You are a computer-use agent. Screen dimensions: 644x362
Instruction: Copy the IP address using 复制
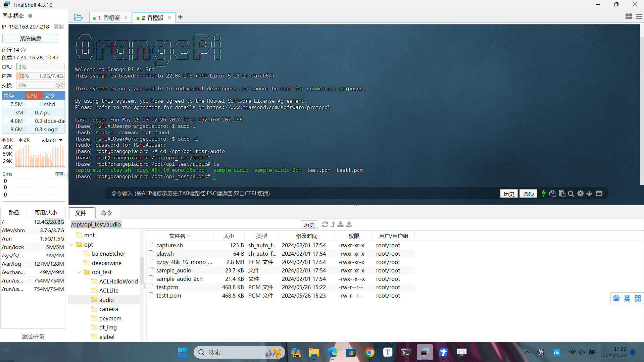coord(59,27)
